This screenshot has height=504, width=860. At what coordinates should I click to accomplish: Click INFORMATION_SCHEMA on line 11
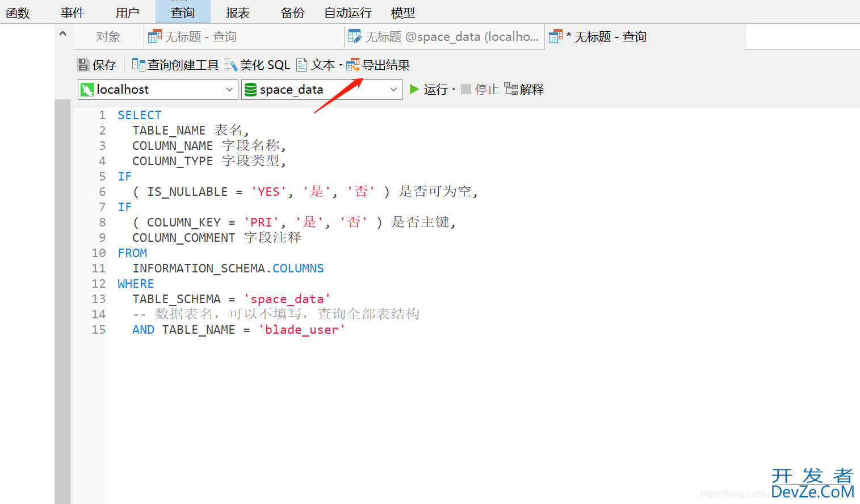coord(199,268)
